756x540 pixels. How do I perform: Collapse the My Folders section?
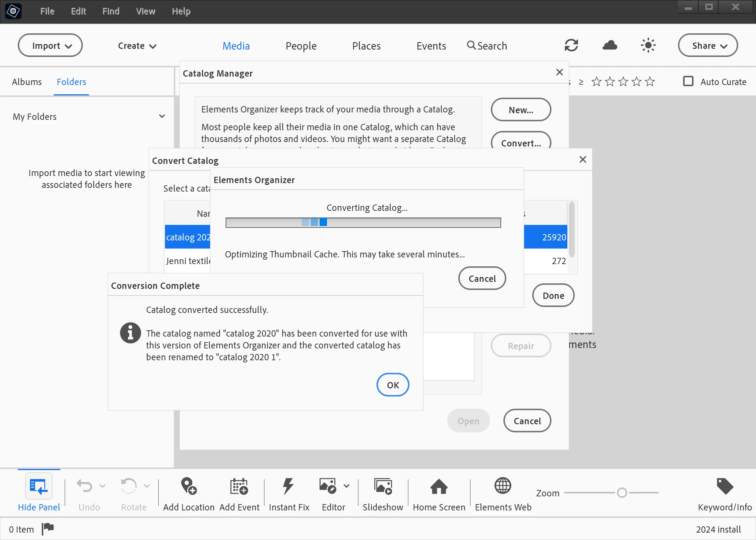[162, 117]
